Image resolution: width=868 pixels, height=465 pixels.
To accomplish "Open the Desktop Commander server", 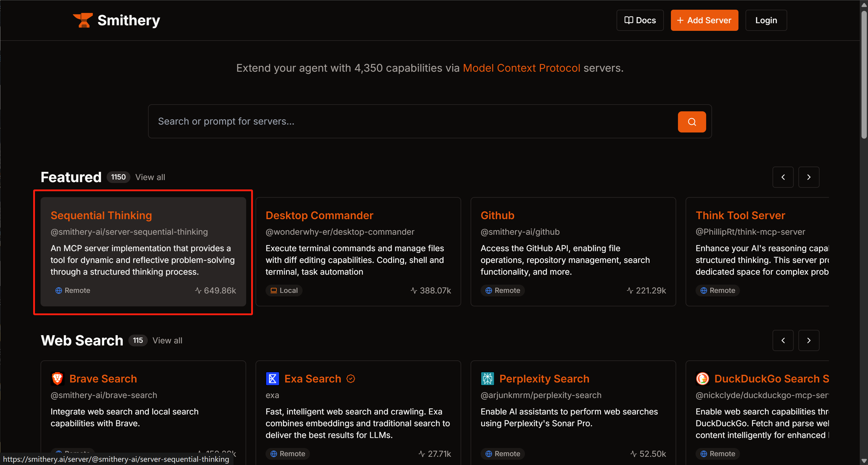I will click(x=319, y=215).
